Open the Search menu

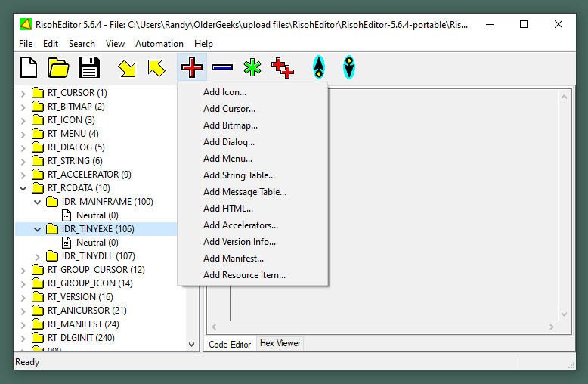click(82, 44)
